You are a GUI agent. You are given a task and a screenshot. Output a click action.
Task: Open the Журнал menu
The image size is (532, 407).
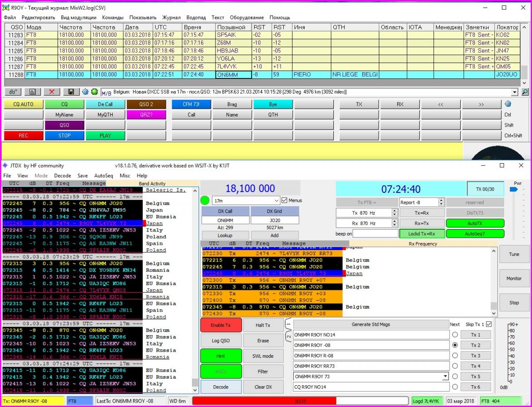click(171, 18)
